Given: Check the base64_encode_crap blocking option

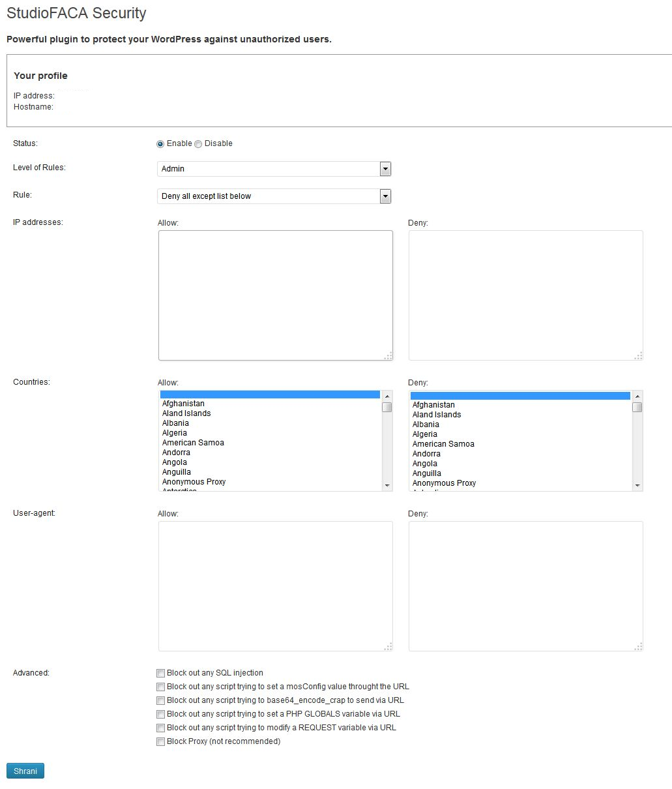Looking at the screenshot, I should (160, 700).
